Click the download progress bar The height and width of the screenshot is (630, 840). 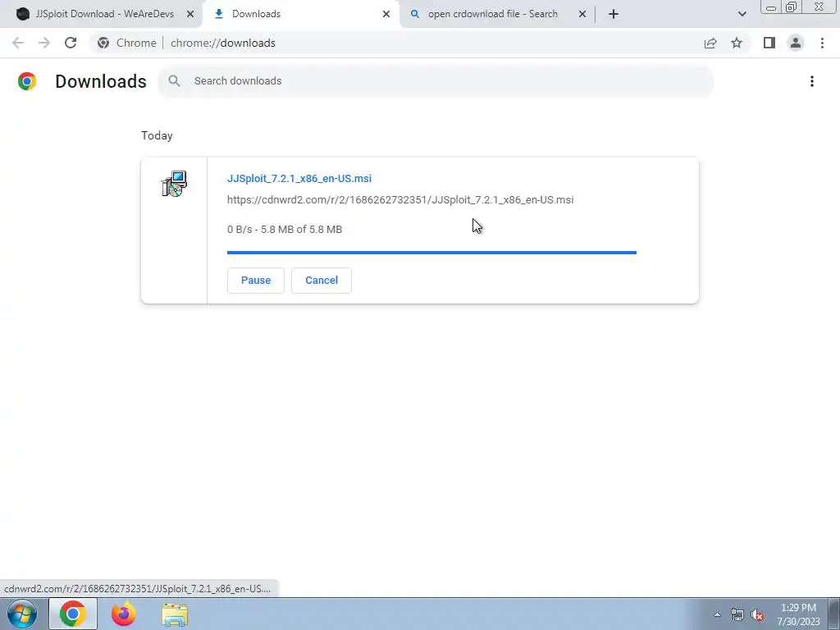[431, 253]
